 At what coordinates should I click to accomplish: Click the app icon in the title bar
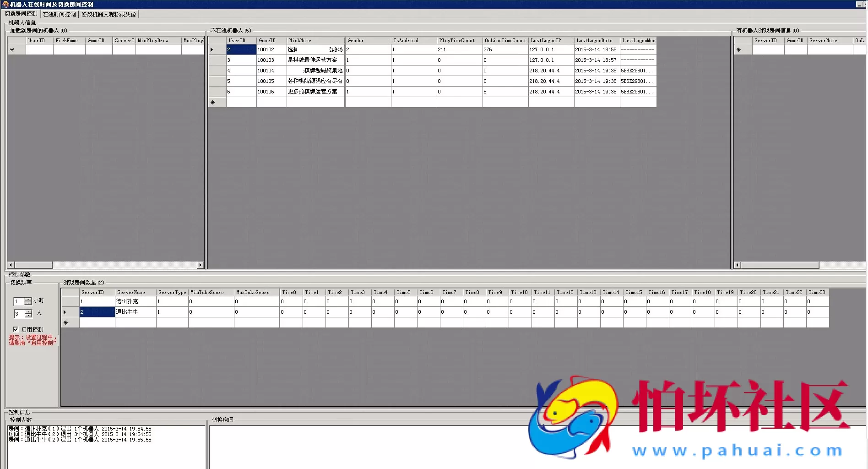pos(5,4)
